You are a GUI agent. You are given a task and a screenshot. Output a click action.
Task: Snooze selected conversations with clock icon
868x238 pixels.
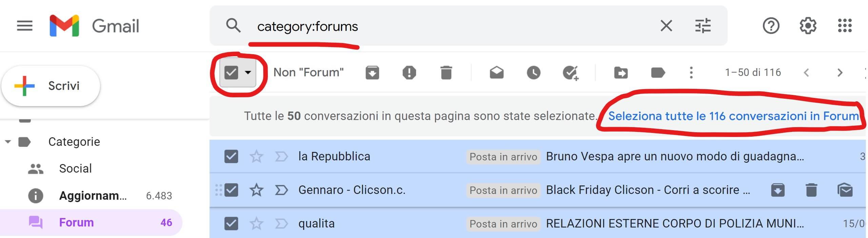click(x=533, y=73)
